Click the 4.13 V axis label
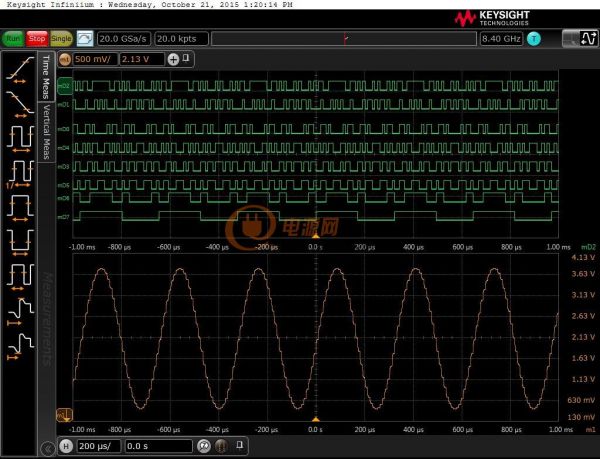The image size is (600, 459). [583, 257]
